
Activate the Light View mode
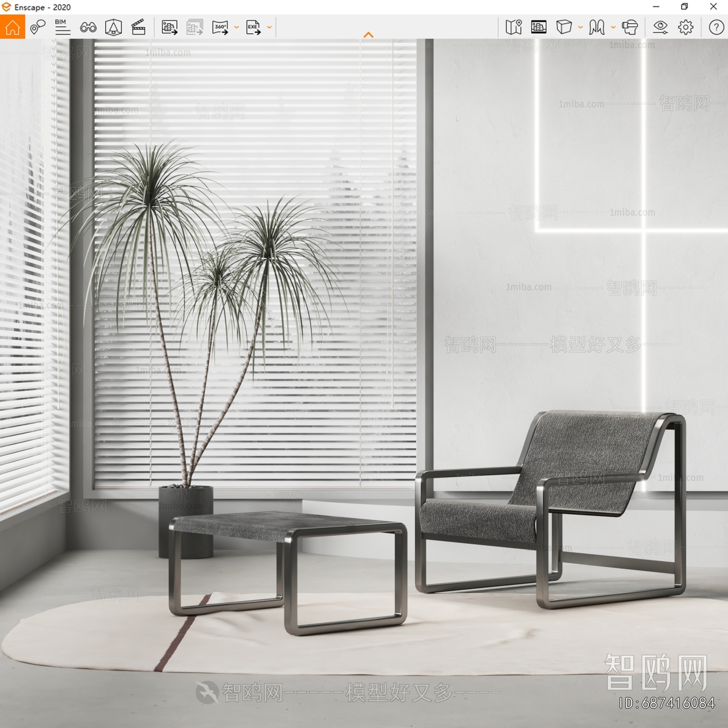pyautogui.click(x=114, y=27)
